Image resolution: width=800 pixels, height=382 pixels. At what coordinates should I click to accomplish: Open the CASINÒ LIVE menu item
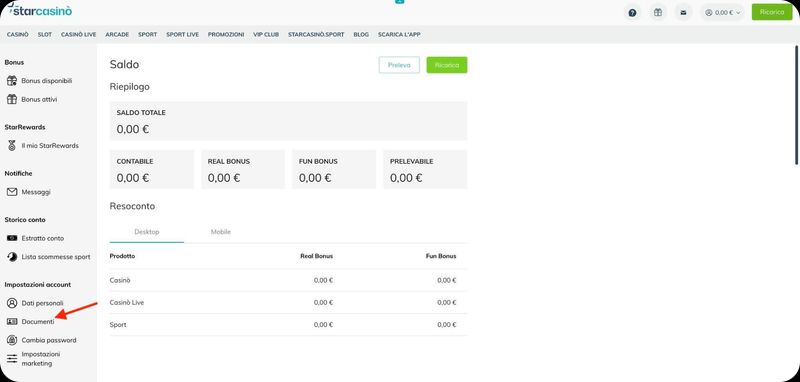(79, 35)
